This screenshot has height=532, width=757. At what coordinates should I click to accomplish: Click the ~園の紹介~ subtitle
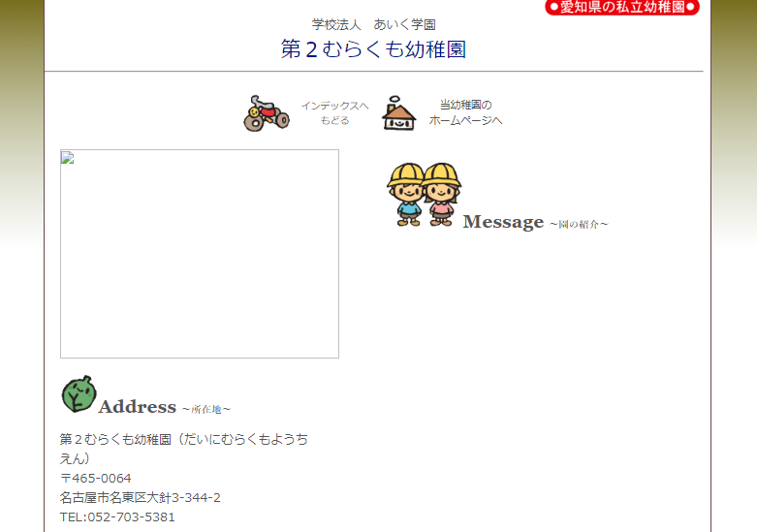(579, 225)
